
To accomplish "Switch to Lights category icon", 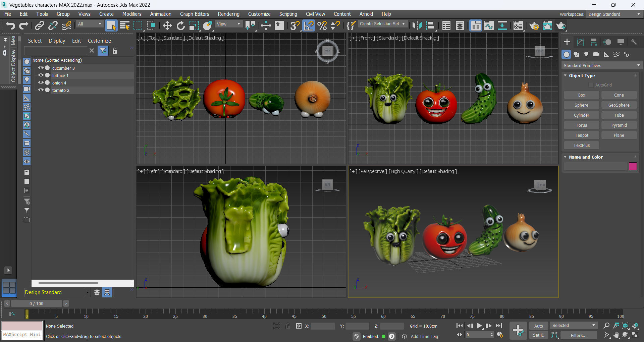I will pyautogui.click(x=586, y=54).
